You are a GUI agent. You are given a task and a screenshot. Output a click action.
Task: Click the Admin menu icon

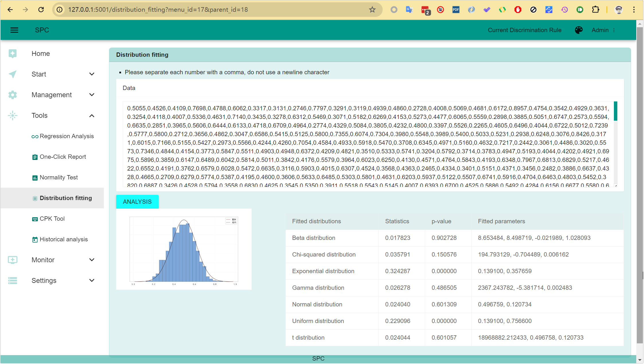tap(616, 30)
